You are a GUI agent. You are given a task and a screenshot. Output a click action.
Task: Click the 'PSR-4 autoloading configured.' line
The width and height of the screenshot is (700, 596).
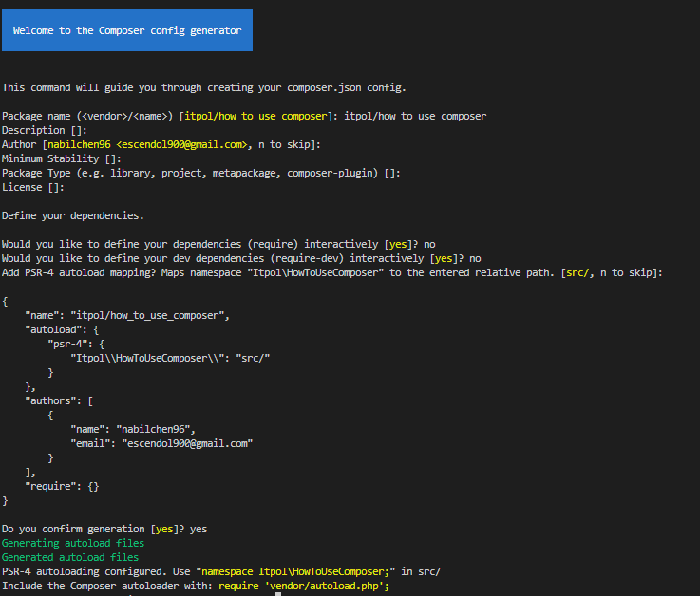coord(221,572)
